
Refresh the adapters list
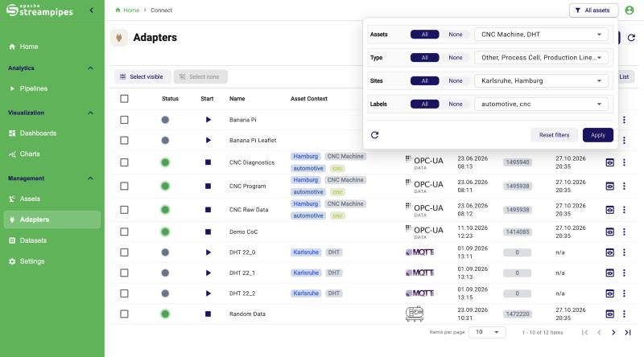tap(631, 38)
